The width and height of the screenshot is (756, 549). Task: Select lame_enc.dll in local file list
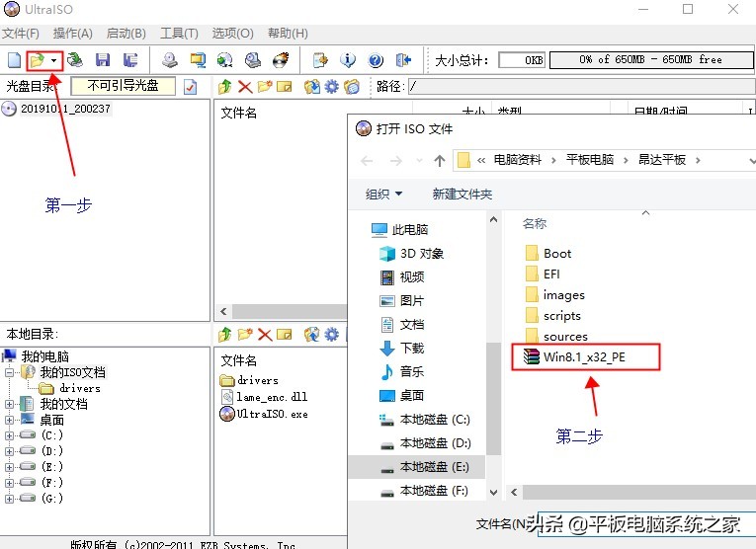(x=272, y=397)
